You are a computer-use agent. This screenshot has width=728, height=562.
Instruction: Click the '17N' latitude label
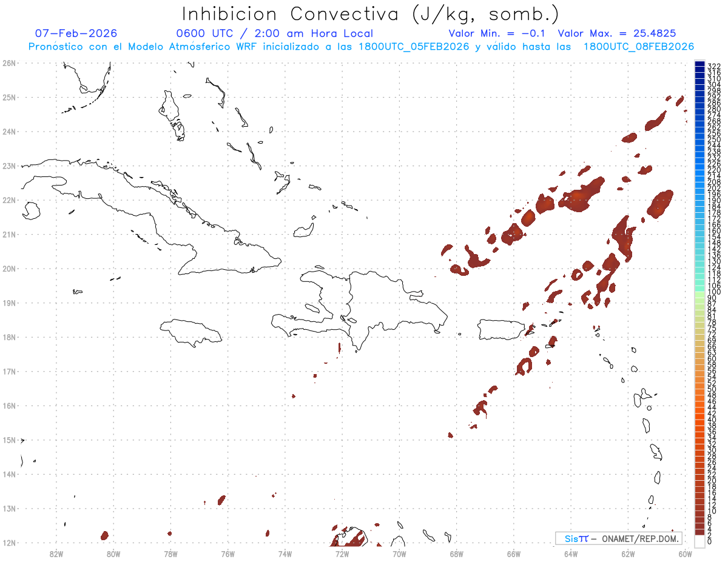[x=9, y=371]
